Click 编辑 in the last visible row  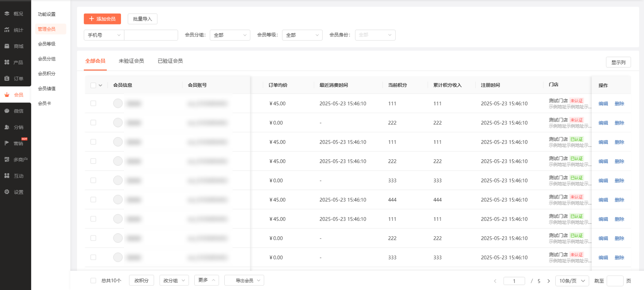pyautogui.click(x=603, y=258)
